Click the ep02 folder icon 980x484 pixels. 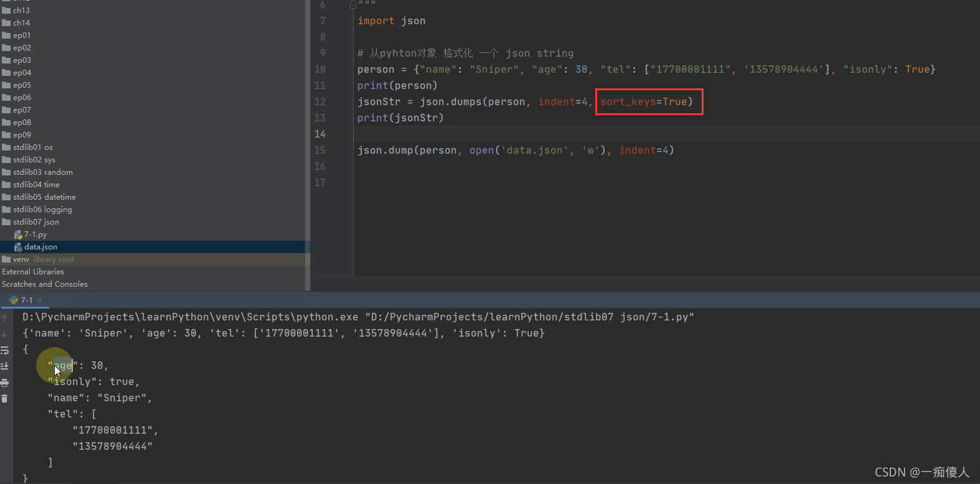coord(6,48)
